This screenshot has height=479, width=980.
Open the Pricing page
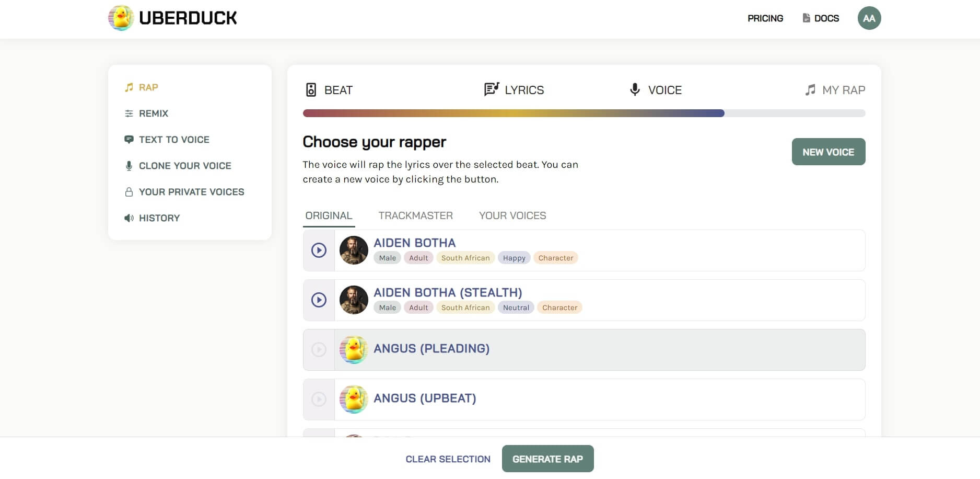click(x=765, y=18)
